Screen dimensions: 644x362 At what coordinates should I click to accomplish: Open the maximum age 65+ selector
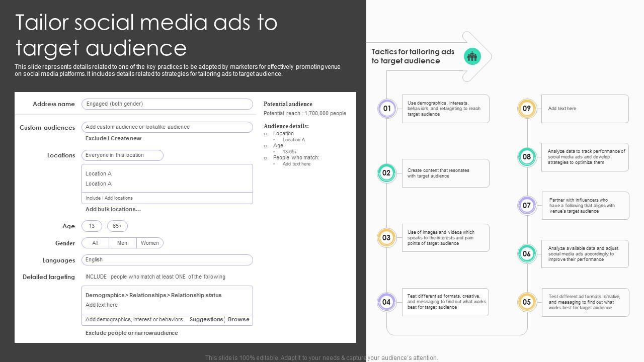coord(117,226)
